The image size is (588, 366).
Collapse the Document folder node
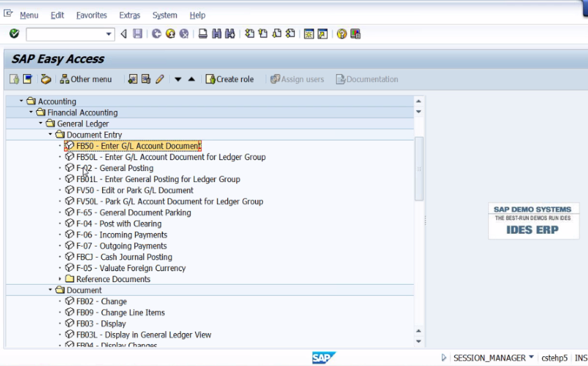pyautogui.click(x=50, y=290)
